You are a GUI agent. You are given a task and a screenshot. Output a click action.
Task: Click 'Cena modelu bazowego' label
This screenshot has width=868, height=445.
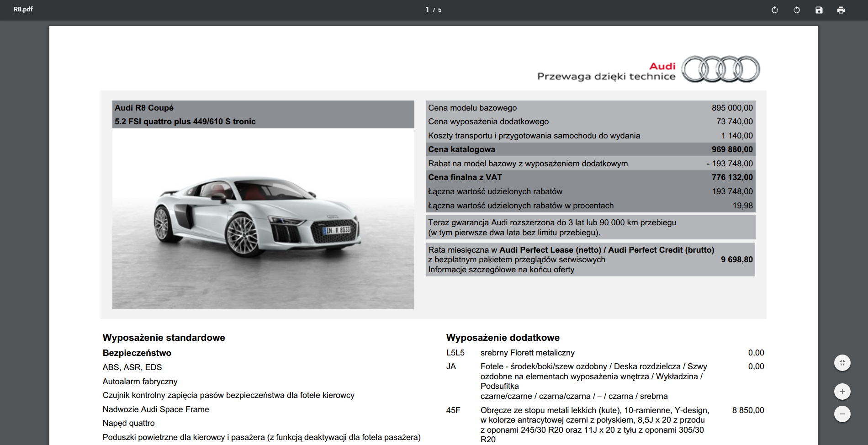pos(472,108)
